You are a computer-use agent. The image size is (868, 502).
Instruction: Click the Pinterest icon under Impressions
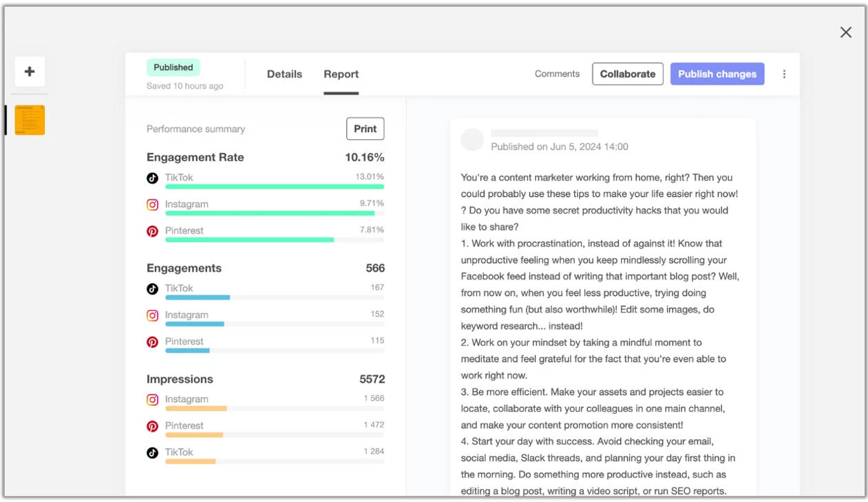(153, 426)
